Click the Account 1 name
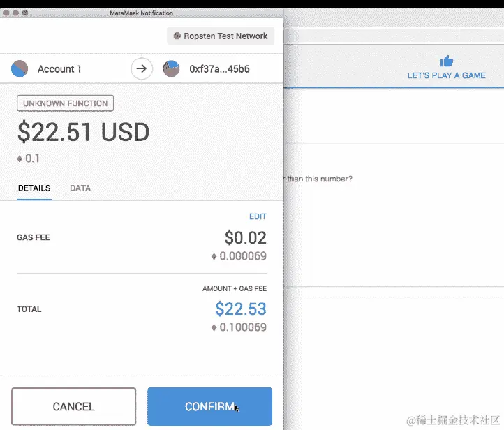The height and width of the screenshot is (430, 504). pos(59,69)
